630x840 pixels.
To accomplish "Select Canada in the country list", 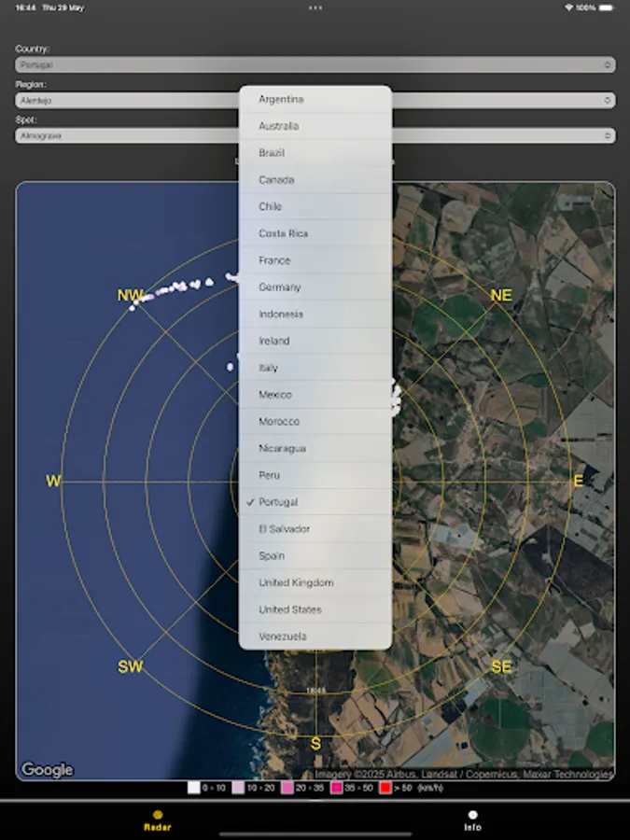I will point(315,179).
